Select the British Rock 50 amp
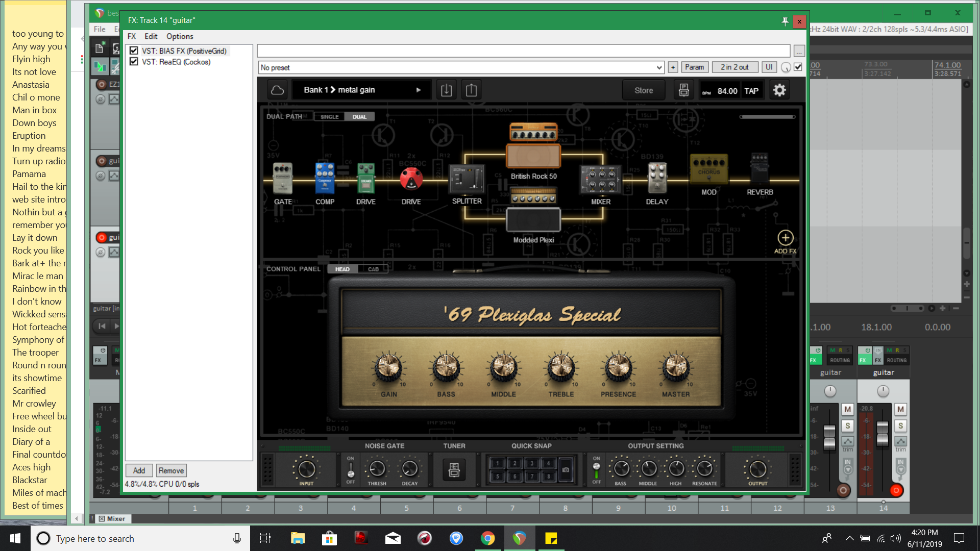This screenshot has width=980, height=551. coord(533,146)
